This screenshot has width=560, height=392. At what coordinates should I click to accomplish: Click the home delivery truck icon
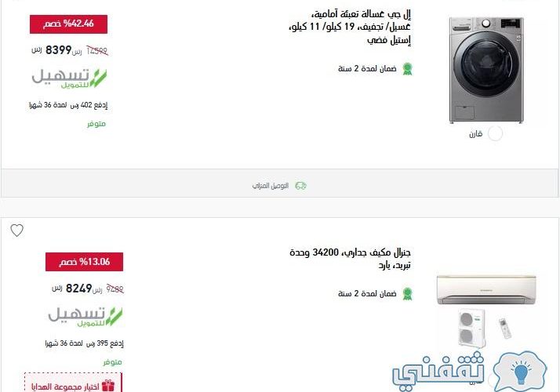tap(300, 186)
